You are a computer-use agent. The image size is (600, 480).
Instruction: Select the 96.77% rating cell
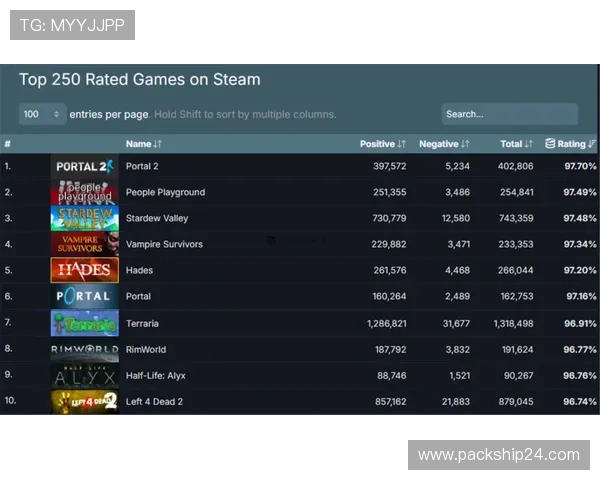tap(580, 349)
